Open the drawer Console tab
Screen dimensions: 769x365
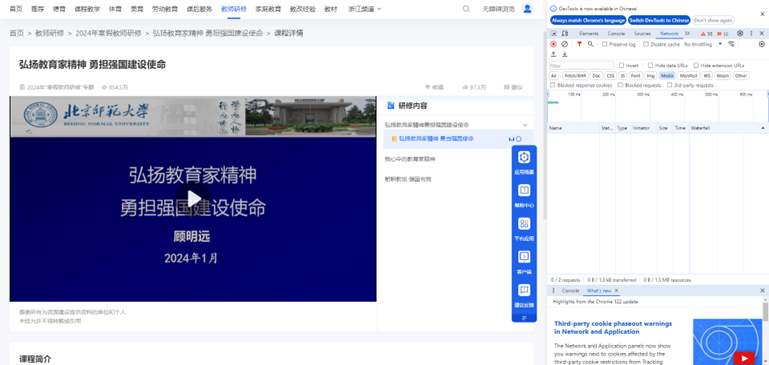(x=570, y=291)
